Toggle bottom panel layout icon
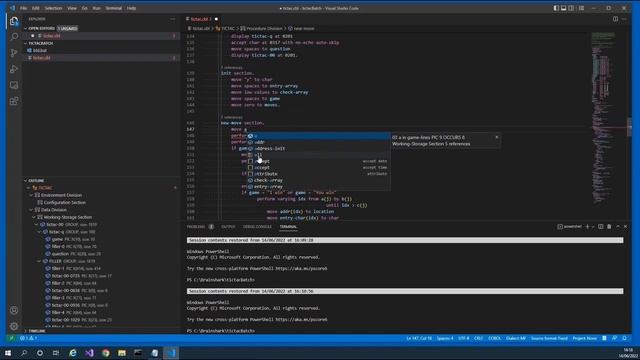The height and width of the screenshot is (360, 640). (x=563, y=8)
